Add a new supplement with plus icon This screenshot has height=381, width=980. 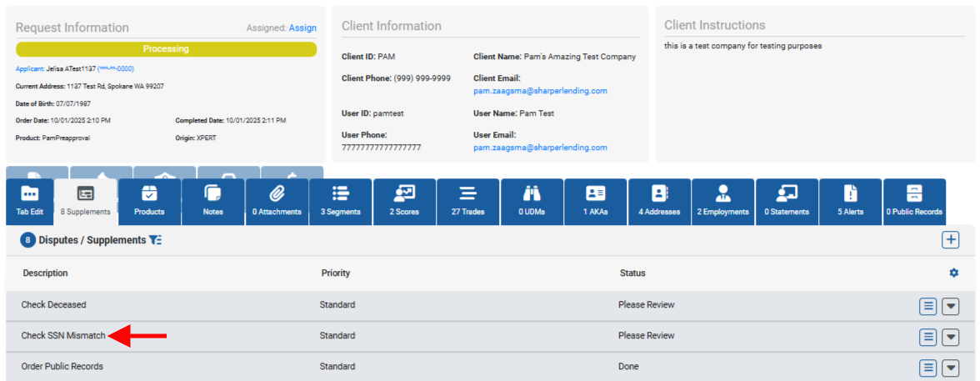(x=951, y=239)
